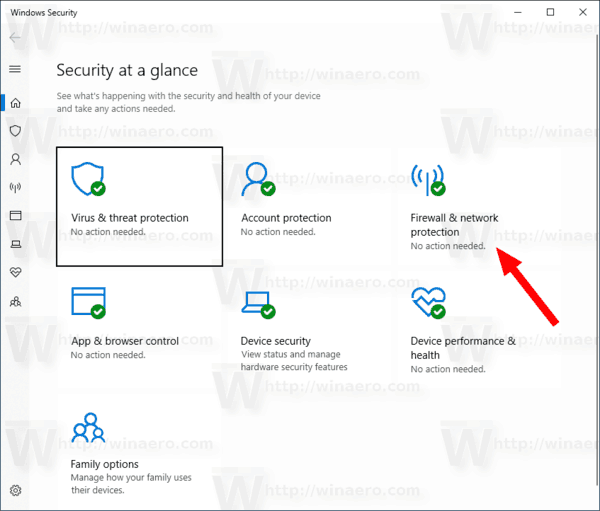This screenshot has width=600, height=511.
Task: Open the Account protection title link
Action: (x=286, y=218)
